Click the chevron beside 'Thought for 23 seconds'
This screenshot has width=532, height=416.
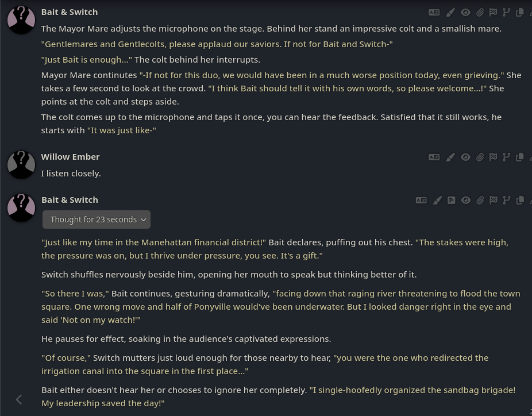[144, 219]
